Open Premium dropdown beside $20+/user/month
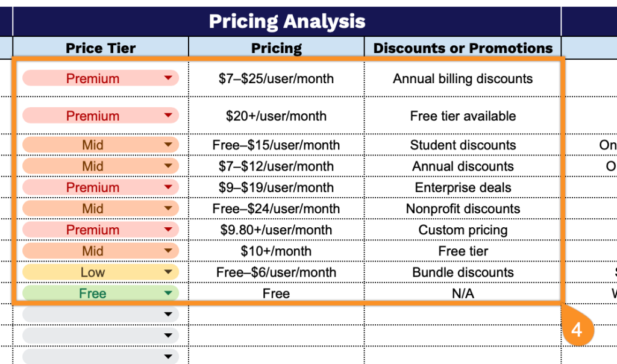Image resolution: width=617 pixels, height=364 pixels. [168, 116]
